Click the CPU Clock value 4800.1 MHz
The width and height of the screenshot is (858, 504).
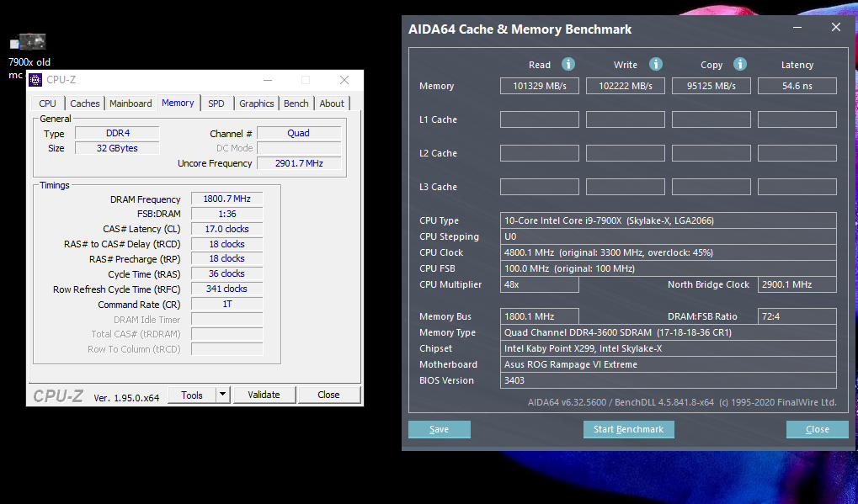point(668,252)
